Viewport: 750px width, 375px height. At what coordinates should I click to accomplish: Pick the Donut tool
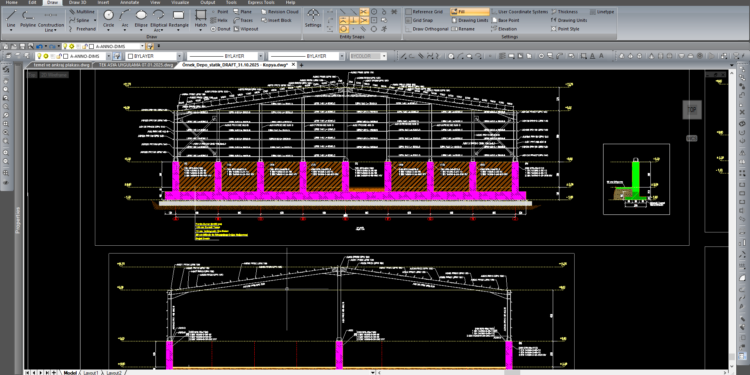point(221,29)
